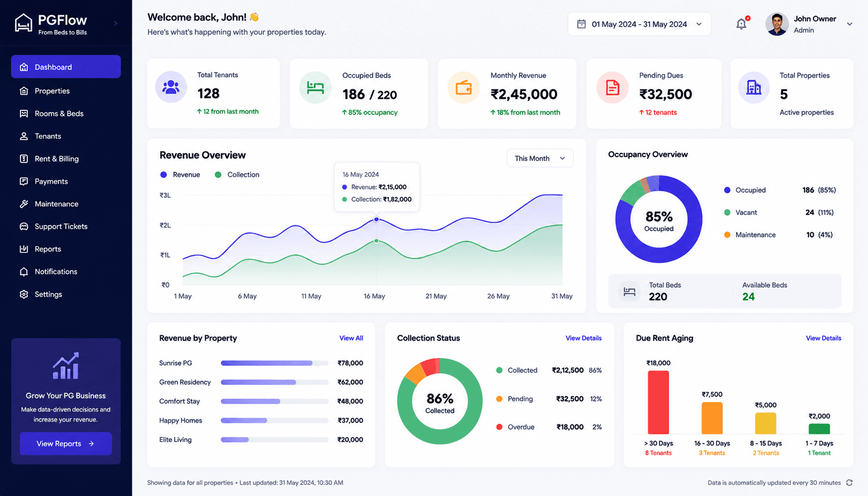Click the Payments receipt icon in sidebar
This screenshot has height=496, width=868.
(x=24, y=182)
